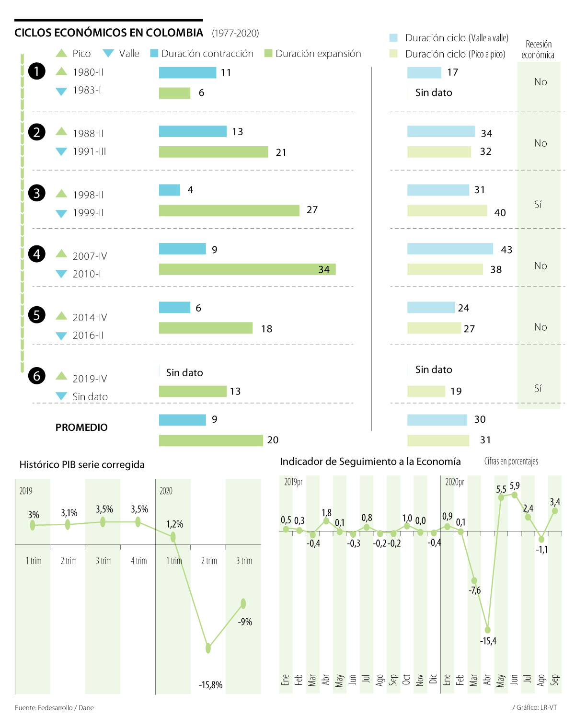This screenshot has width=575, height=728.
Task: Click the 5,9 data point on the indicator chart
Action: click(515, 495)
